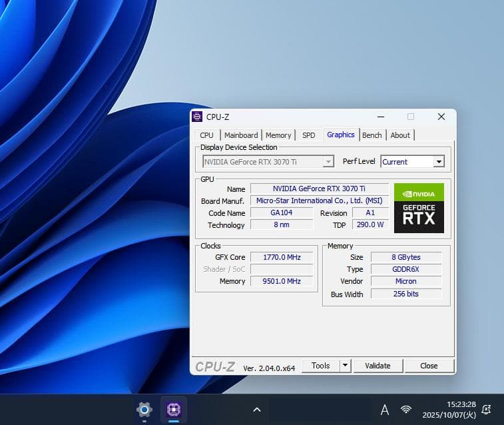Click the TDP 290.0 W value

370,224
